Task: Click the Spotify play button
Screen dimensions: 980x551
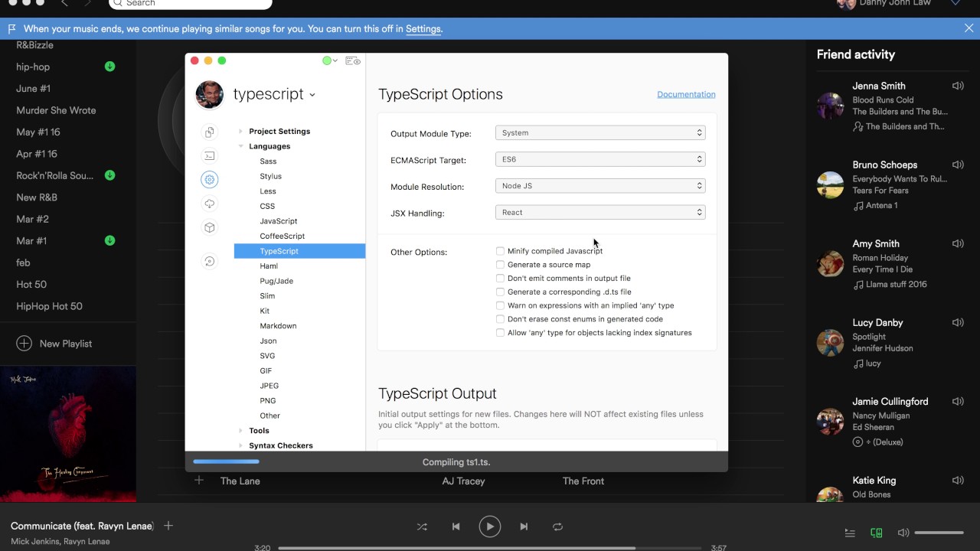Action: pos(490,527)
